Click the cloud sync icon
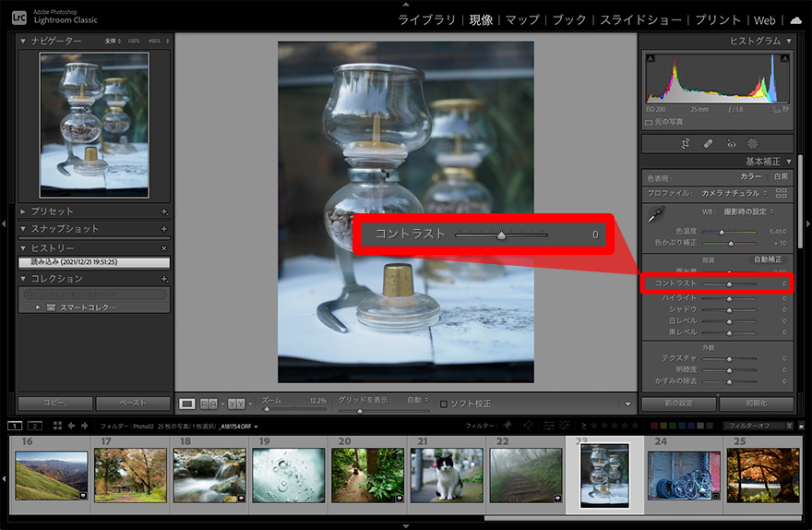Image resolution: width=812 pixels, height=530 pixels. (x=795, y=19)
